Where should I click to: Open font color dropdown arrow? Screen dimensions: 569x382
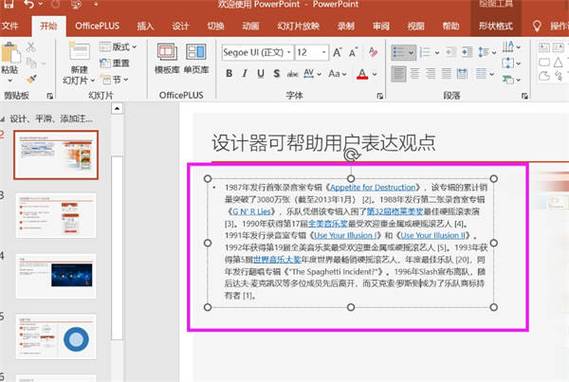(375, 74)
